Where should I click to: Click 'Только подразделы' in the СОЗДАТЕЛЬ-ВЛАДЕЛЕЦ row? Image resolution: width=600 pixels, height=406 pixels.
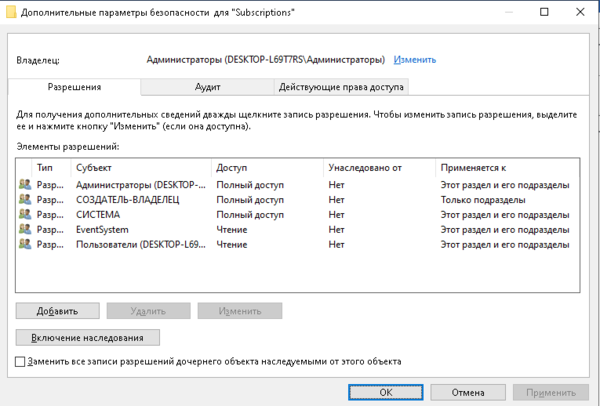coord(483,200)
